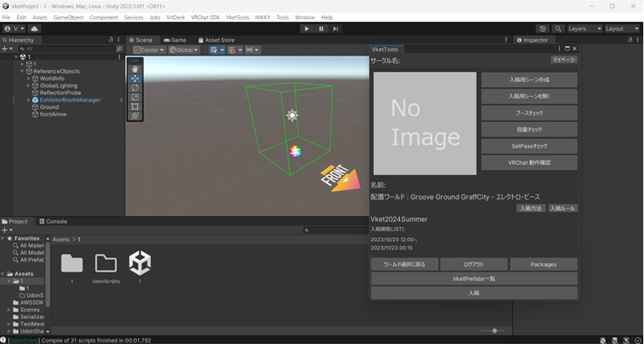Adjust Project icon size slider

click(493, 331)
